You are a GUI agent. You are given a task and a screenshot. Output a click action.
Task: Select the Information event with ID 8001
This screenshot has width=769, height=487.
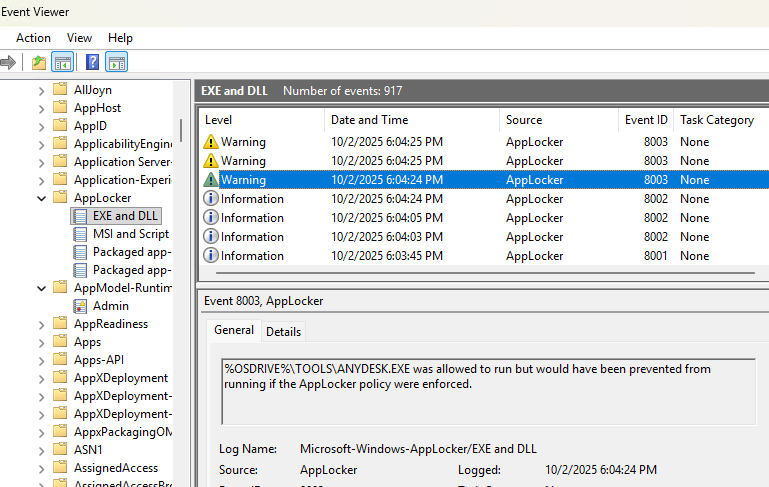pos(252,256)
